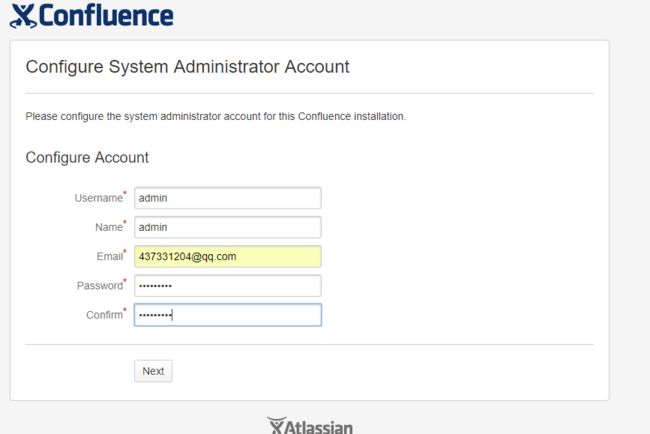Click the Password label
This screenshot has width=650, height=434.
pos(100,286)
